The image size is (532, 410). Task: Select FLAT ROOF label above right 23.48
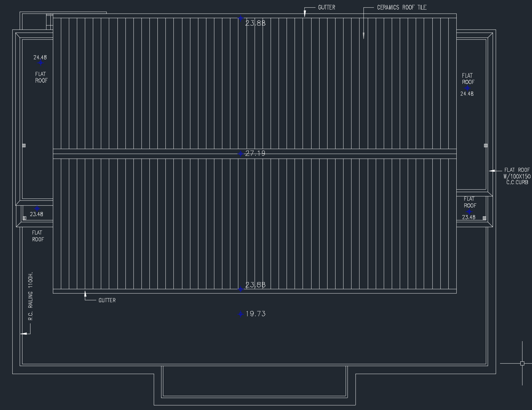click(x=470, y=202)
